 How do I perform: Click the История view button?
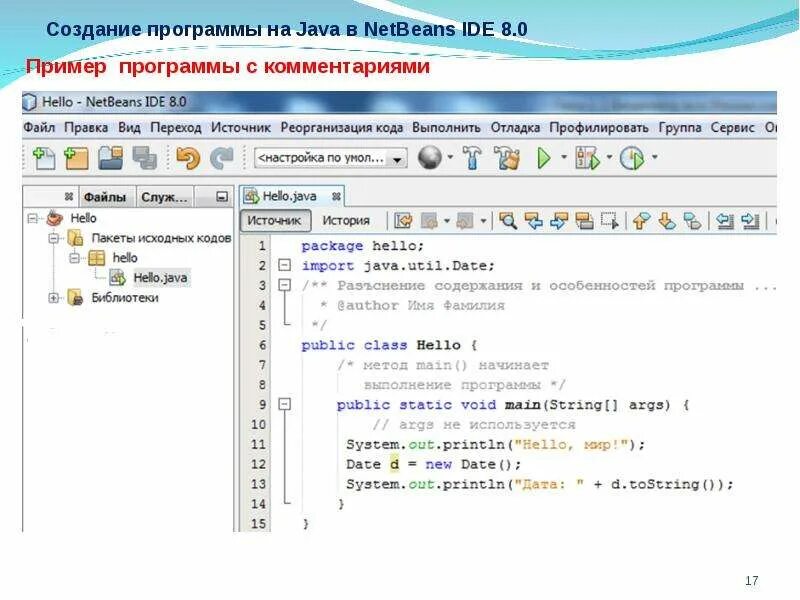346,220
